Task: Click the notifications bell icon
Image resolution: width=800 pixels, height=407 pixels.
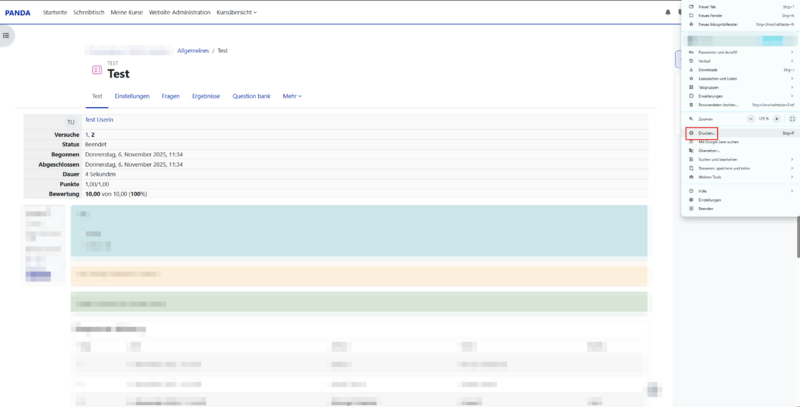Action: coord(668,12)
